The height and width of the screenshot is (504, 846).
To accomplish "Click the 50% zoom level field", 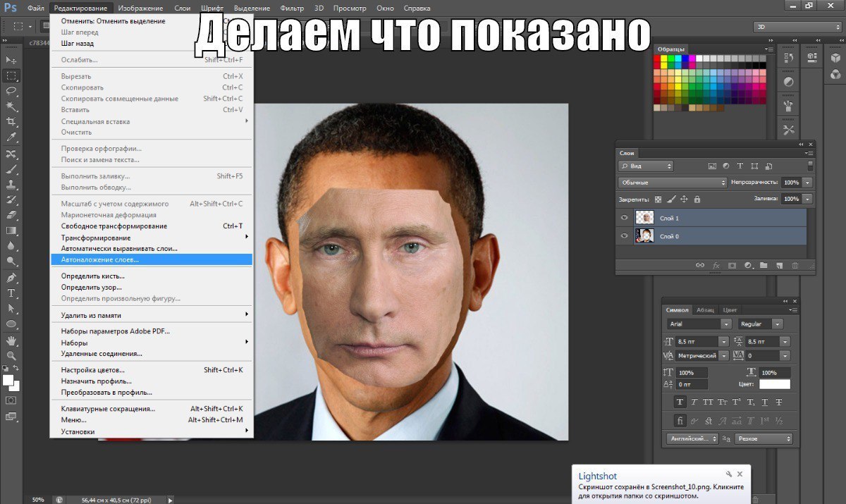I will [38, 499].
